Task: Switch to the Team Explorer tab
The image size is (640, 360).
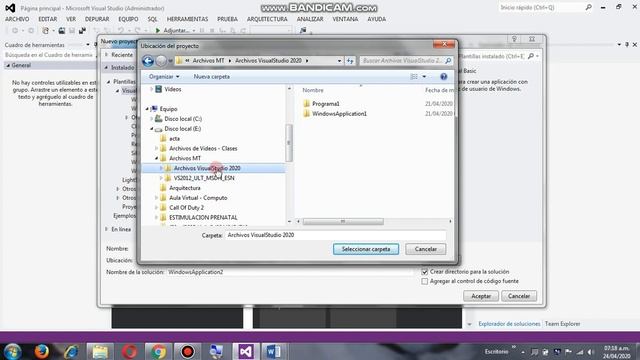Action: [x=562, y=324]
